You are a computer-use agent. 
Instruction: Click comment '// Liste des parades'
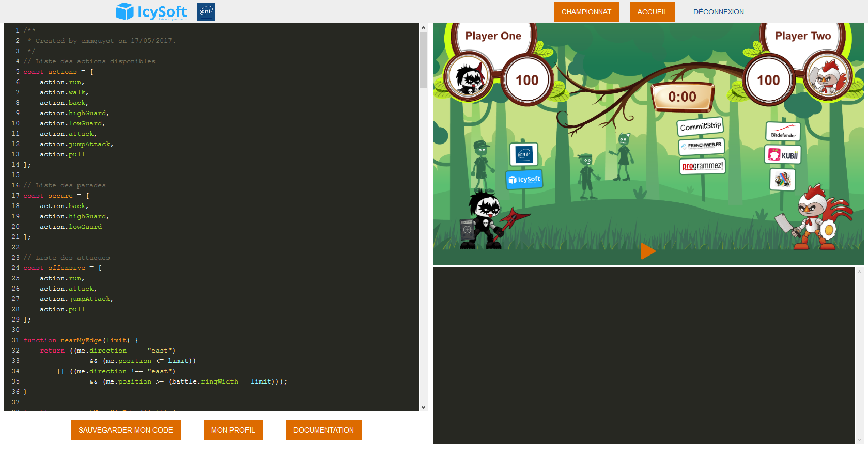tap(65, 185)
